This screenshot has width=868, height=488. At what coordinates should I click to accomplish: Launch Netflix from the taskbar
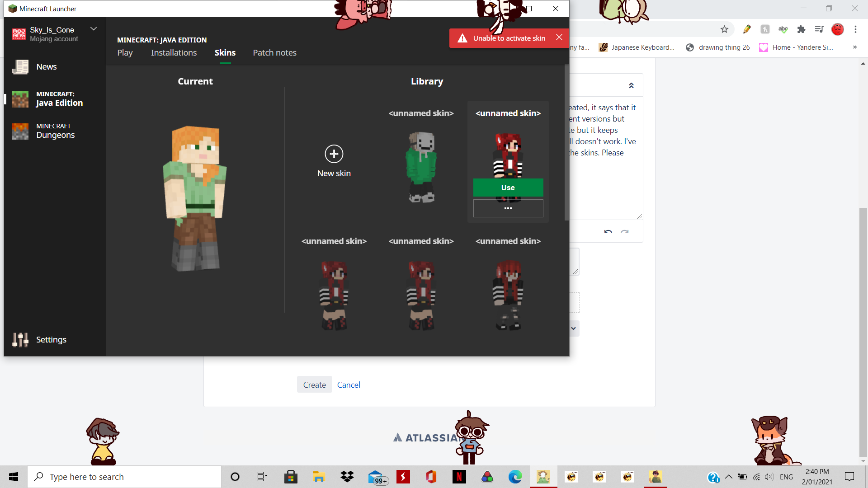click(459, 477)
